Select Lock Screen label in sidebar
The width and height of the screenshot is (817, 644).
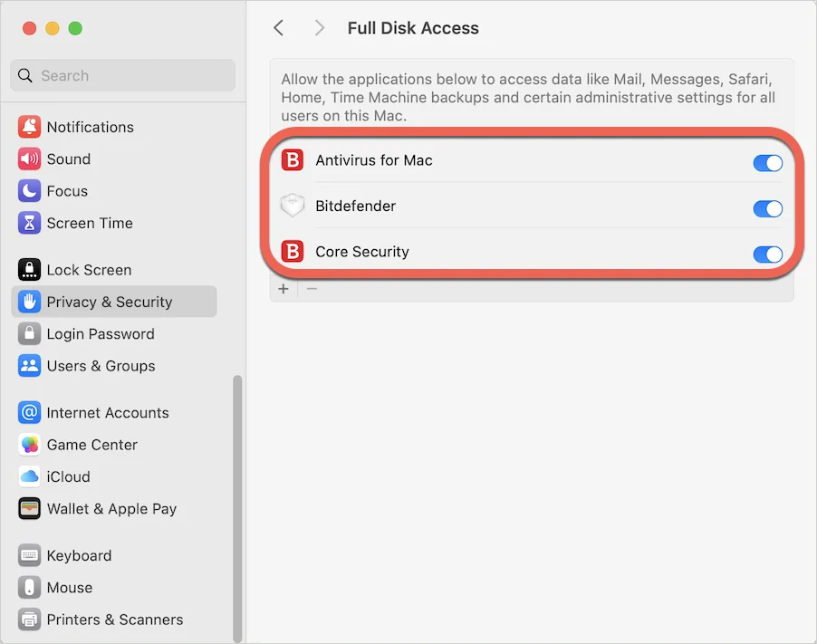coord(89,270)
